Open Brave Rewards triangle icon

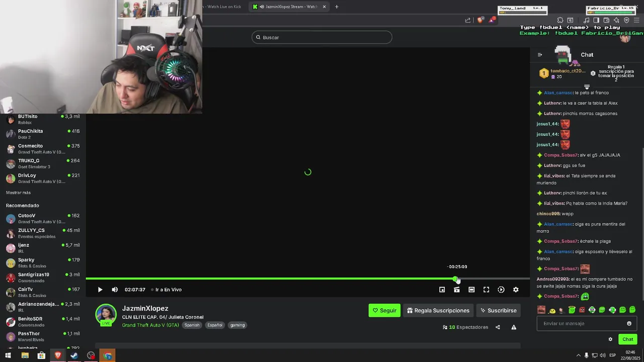[x=492, y=20]
